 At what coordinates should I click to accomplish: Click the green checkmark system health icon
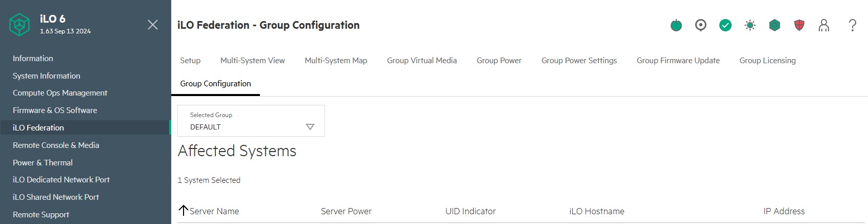pos(725,25)
